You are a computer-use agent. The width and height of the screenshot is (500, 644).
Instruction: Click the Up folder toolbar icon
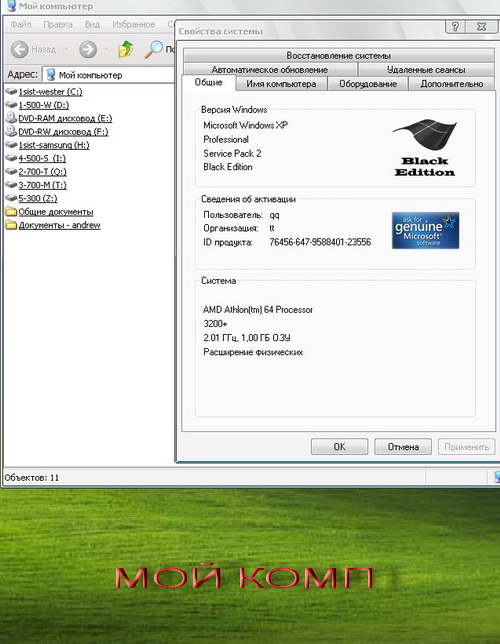point(126,49)
